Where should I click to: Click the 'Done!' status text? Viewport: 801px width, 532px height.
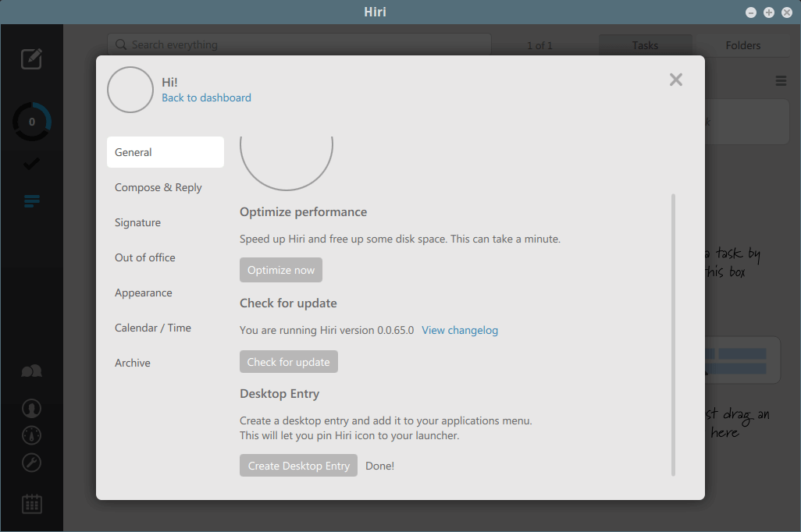tap(379, 466)
